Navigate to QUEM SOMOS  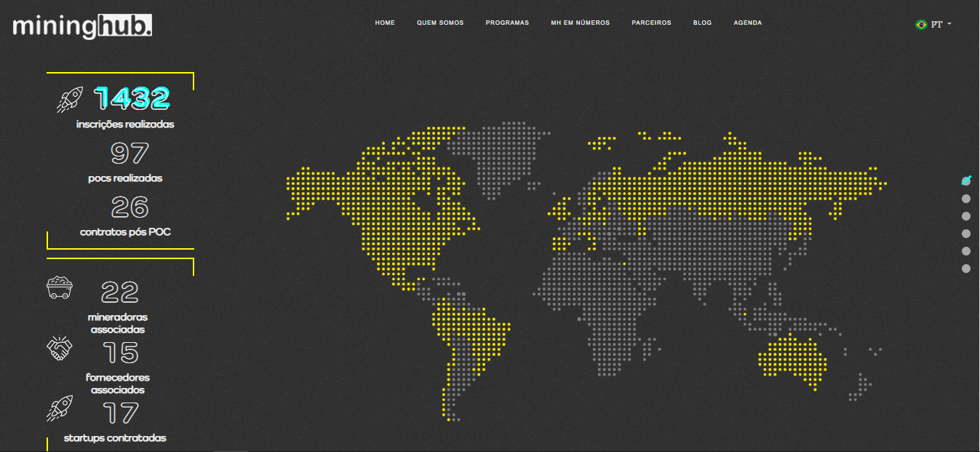pyautogui.click(x=440, y=23)
